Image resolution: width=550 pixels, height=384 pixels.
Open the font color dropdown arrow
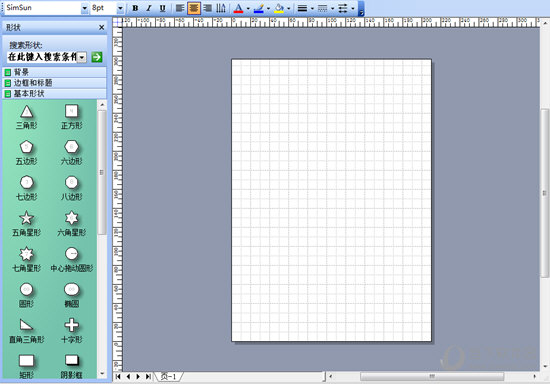coord(248,8)
